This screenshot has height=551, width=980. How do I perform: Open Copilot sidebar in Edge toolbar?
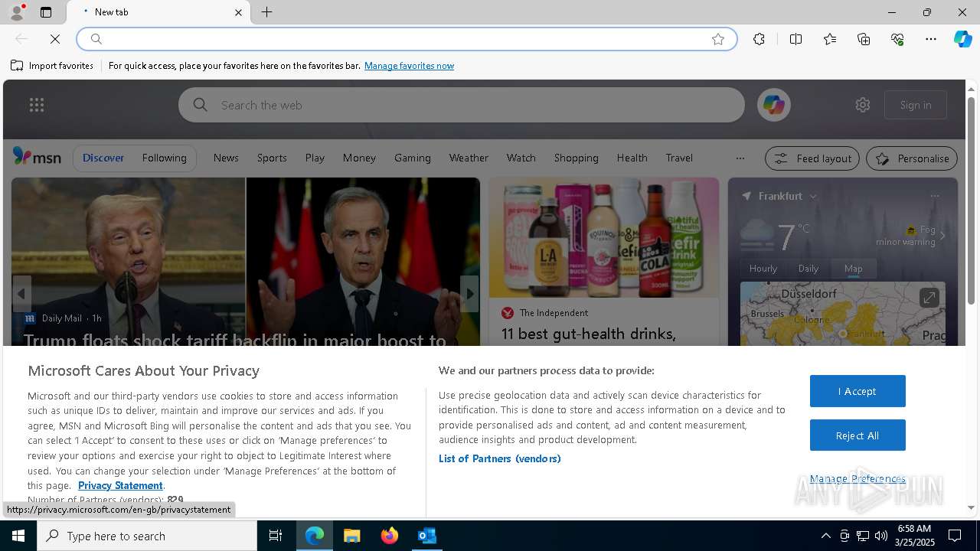point(962,39)
